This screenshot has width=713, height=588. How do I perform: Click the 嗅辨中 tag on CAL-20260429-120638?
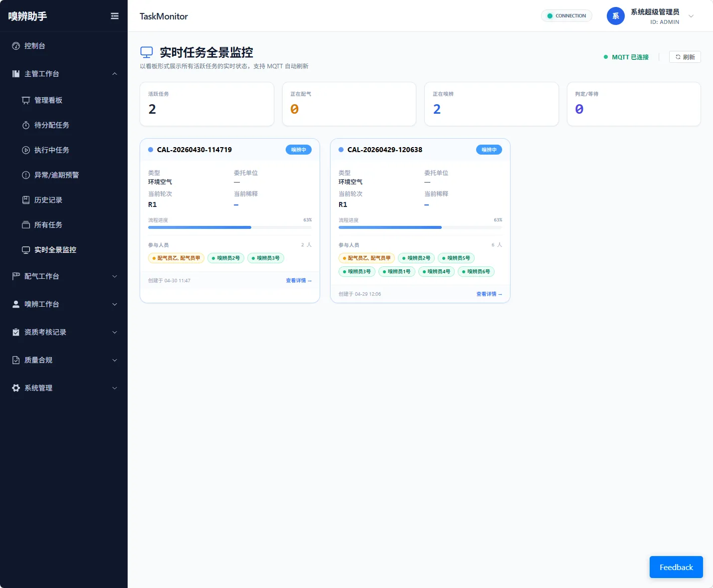[489, 150]
